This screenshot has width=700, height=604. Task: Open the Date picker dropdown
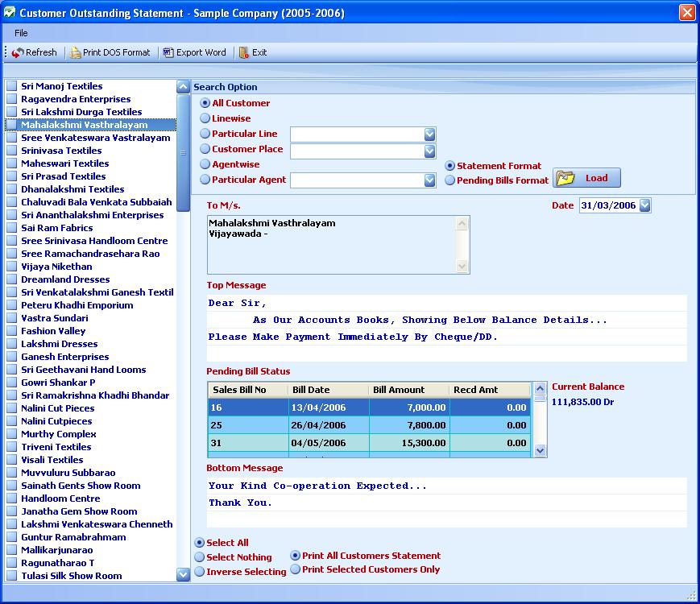644,205
